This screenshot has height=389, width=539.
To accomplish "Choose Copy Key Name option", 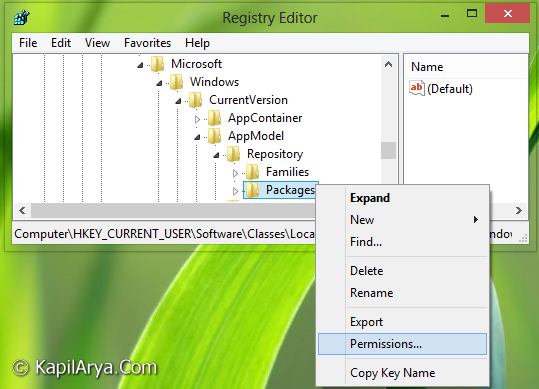I will pyautogui.click(x=403, y=373).
